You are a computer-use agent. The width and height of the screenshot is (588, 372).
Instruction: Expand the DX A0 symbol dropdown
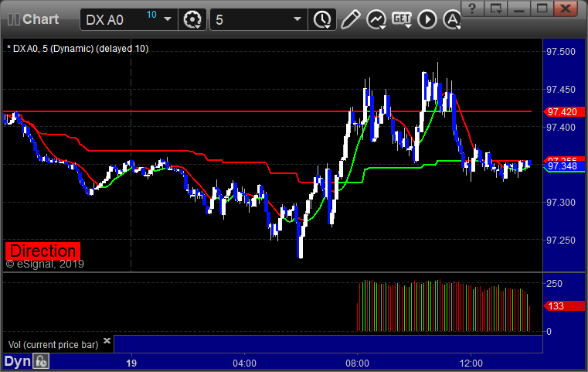click(168, 19)
